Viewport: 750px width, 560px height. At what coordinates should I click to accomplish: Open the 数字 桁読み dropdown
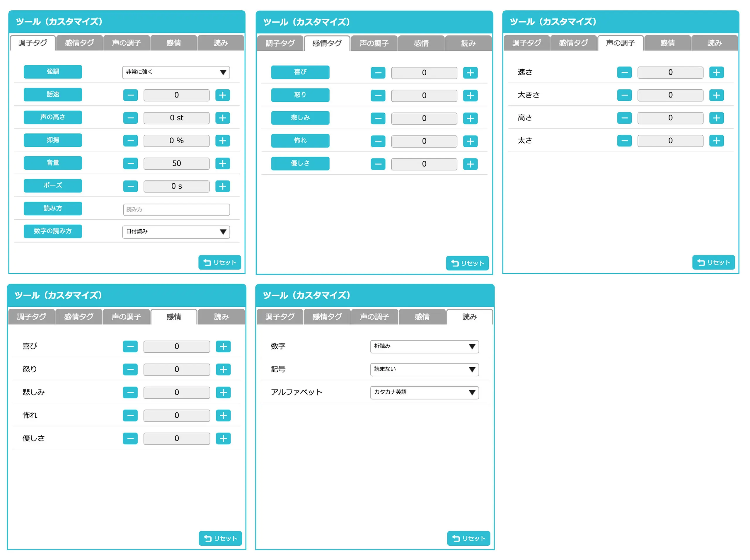pyautogui.click(x=425, y=346)
